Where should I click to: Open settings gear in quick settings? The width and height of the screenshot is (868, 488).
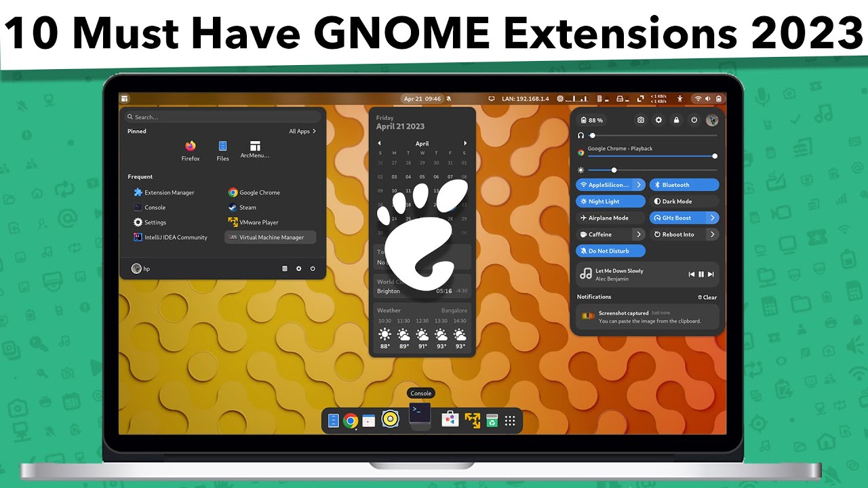(658, 120)
